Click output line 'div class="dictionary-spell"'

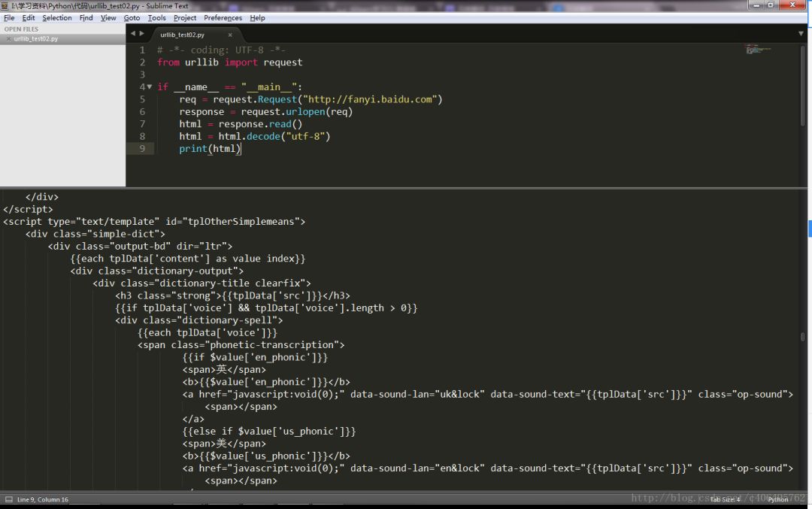pos(198,320)
